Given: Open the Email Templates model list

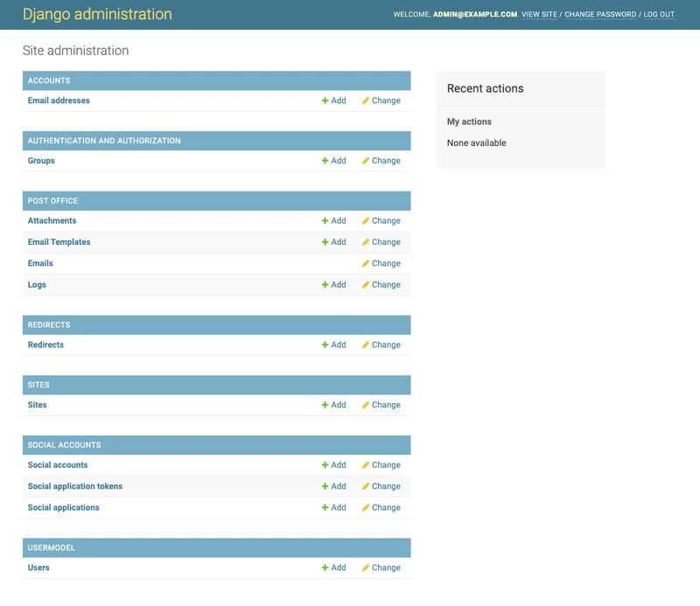Looking at the screenshot, I should click(x=59, y=242).
